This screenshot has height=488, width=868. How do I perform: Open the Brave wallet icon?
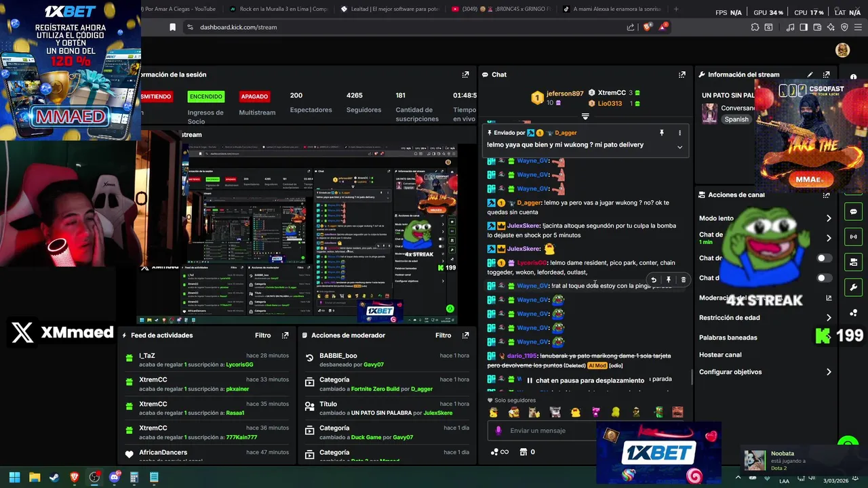click(x=817, y=27)
